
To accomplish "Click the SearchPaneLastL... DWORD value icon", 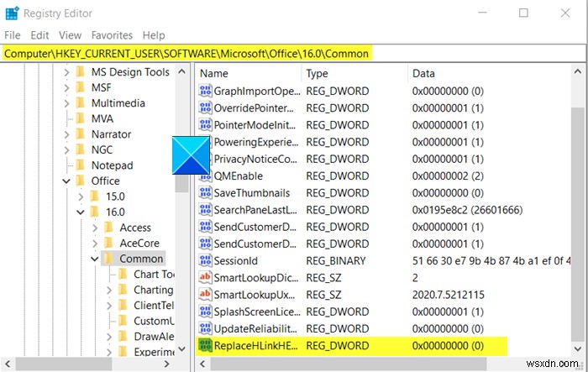I will pyautogui.click(x=205, y=210).
